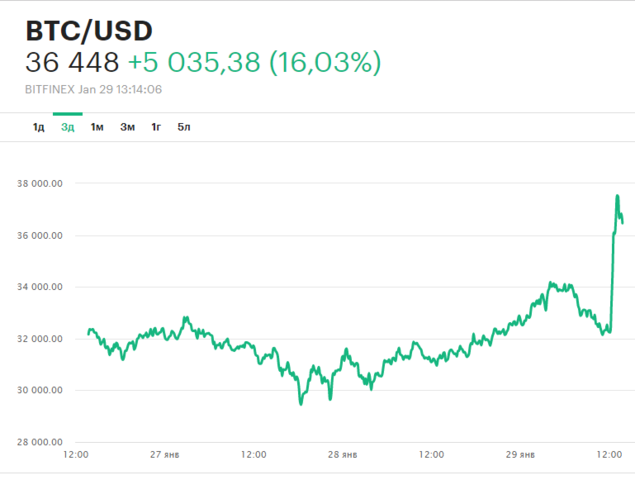The width and height of the screenshot is (635, 480).
Task: Click the green +5 035,38 (16,03%) change
Action: pos(254,63)
